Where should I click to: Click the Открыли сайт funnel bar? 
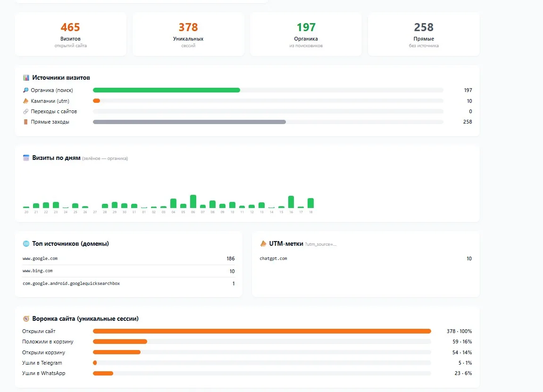pos(262,331)
